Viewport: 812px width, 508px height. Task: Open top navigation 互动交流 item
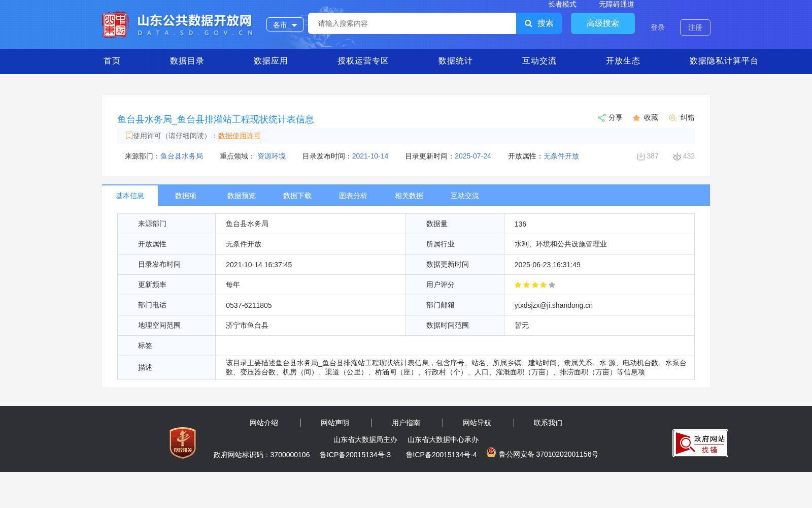click(x=539, y=61)
